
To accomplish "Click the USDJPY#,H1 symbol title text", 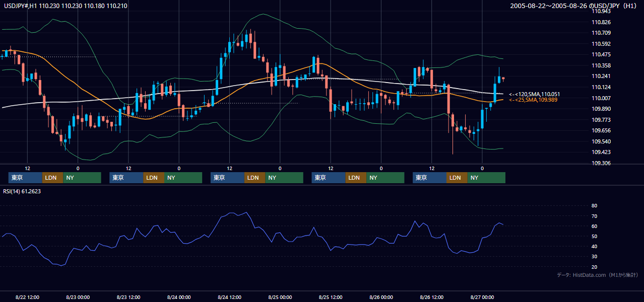I will (21, 6).
